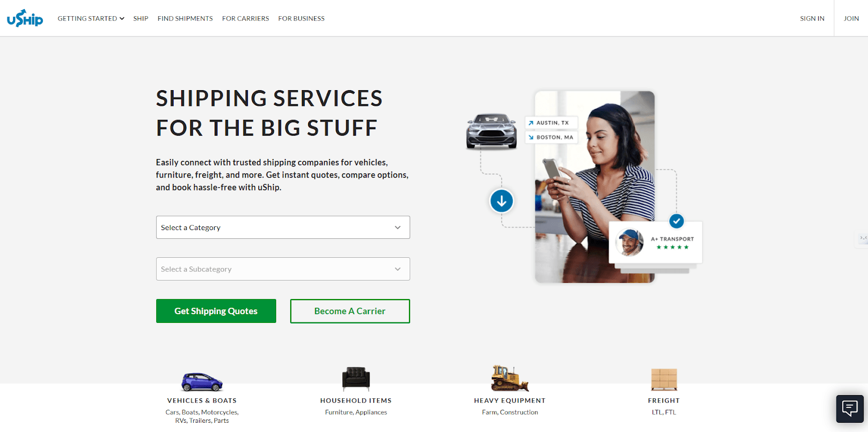This screenshot has height=432, width=868.
Task: Open the Select a Category dropdown
Action: point(283,227)
